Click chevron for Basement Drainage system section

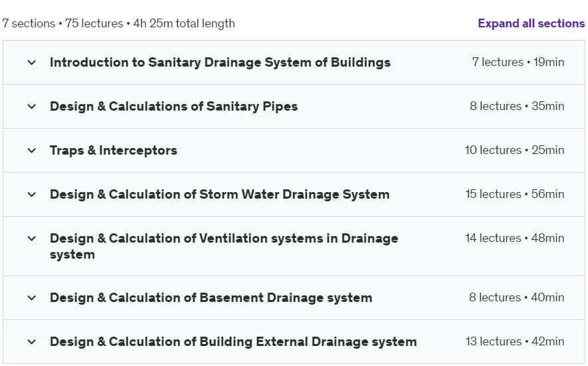pos(32,298)
